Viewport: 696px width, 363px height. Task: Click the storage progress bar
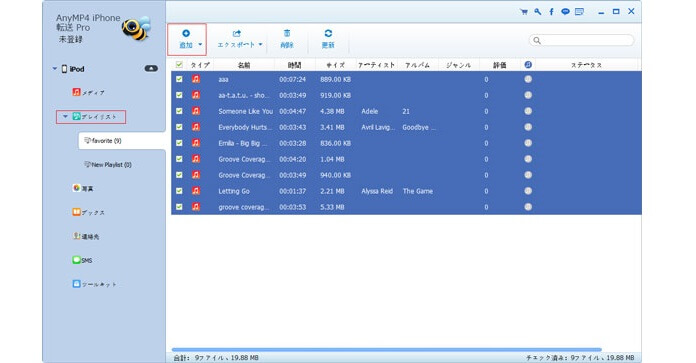(x=387, y=350)
